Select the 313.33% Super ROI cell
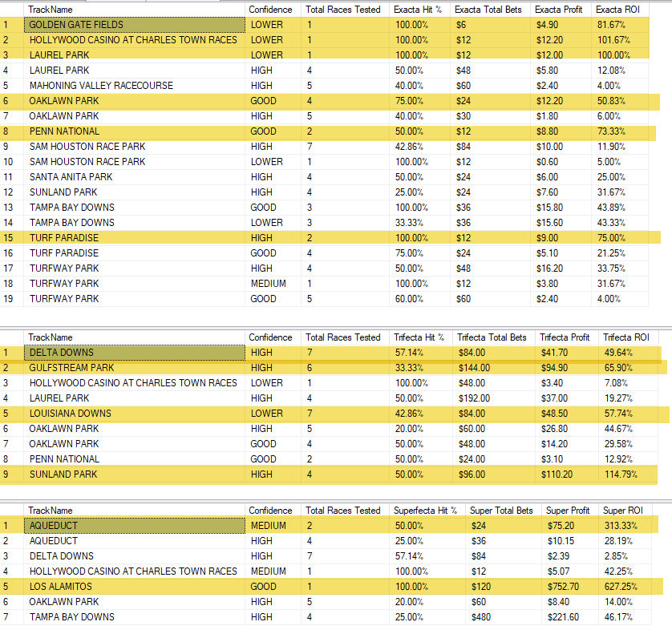The width and height of the screenshot is (672, 634). pos(625,526)
